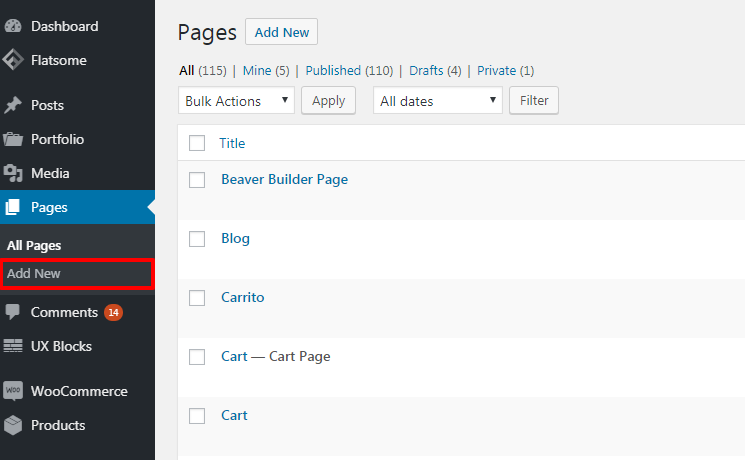Viewport: 745px width, 460px height.
Task: Sort pages by the Title column
Action: (x=232, y=143)
